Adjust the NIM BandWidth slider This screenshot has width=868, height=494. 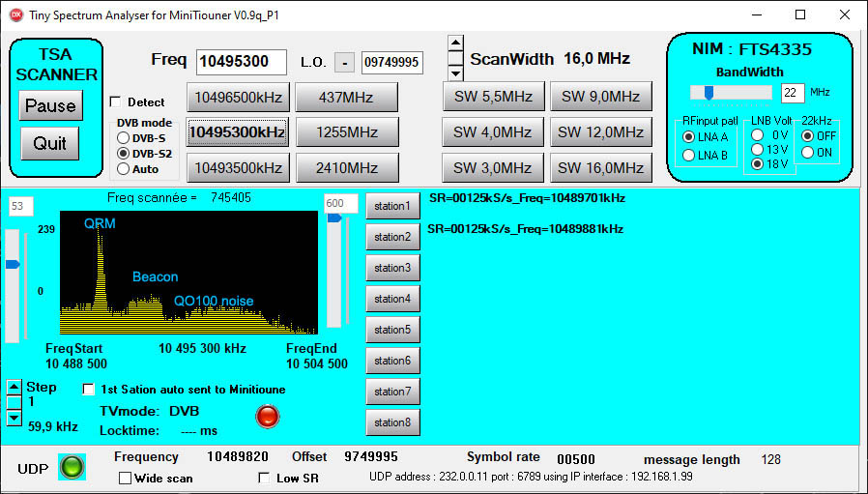click(x=709, y=92)
